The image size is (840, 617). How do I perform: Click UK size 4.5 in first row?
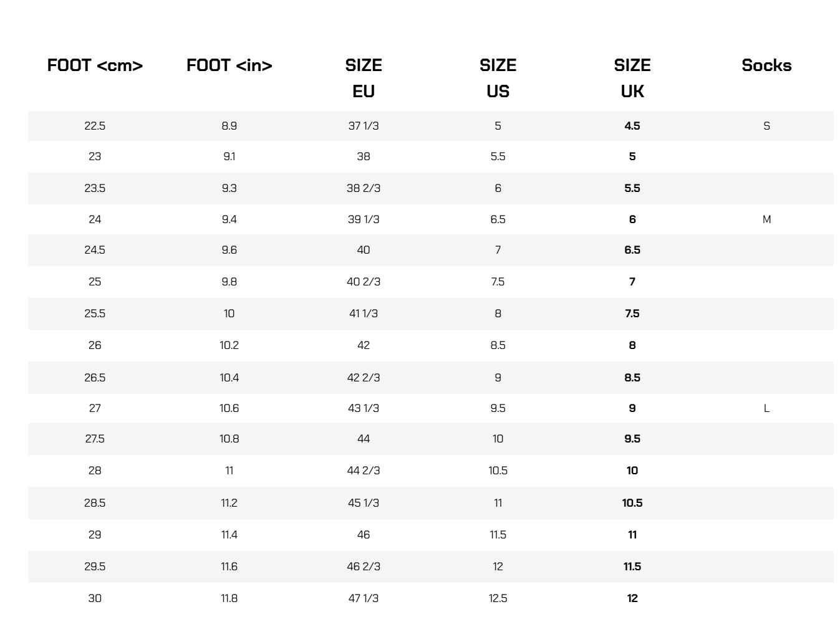click(x=632, y=126)
